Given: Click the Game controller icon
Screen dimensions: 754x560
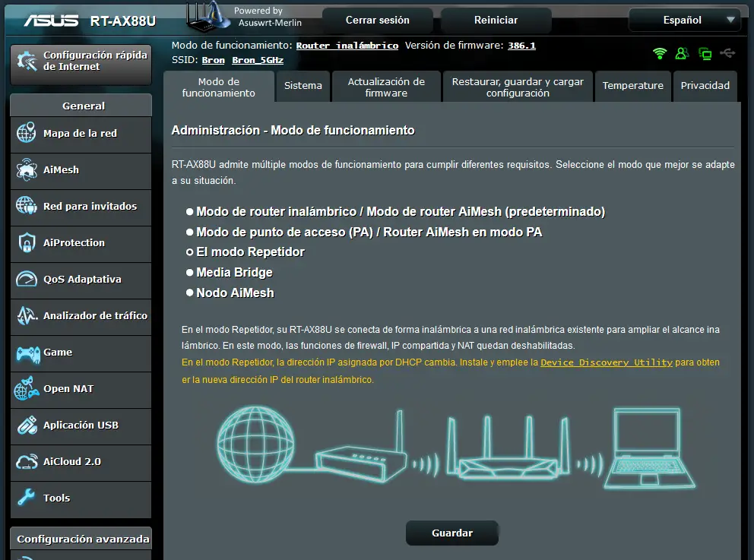Looking at the screenshot, I should (28, 353).
